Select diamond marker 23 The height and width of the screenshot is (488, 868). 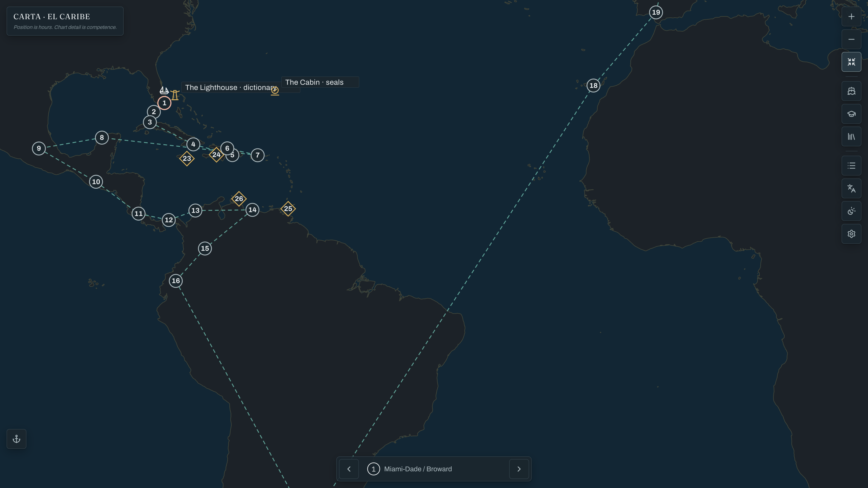[187, 158]
